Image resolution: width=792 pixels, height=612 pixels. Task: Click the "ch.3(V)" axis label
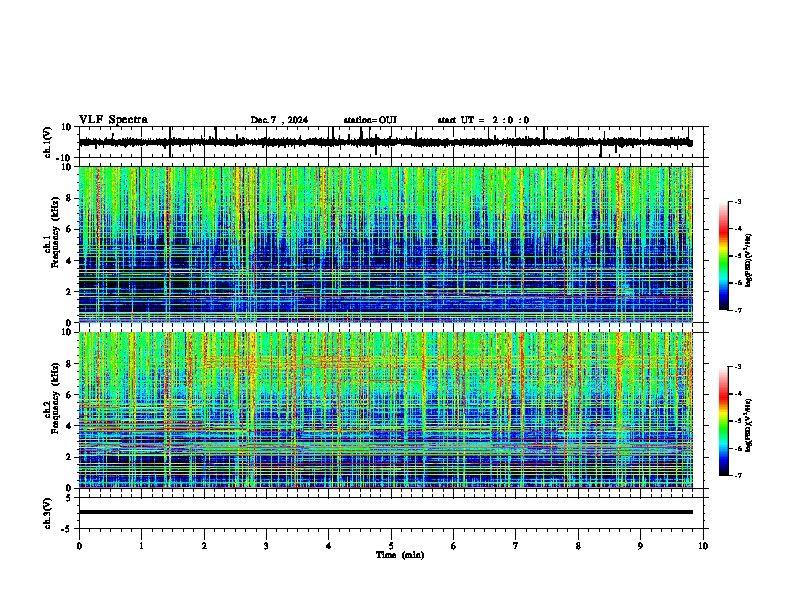pos(49,513)
